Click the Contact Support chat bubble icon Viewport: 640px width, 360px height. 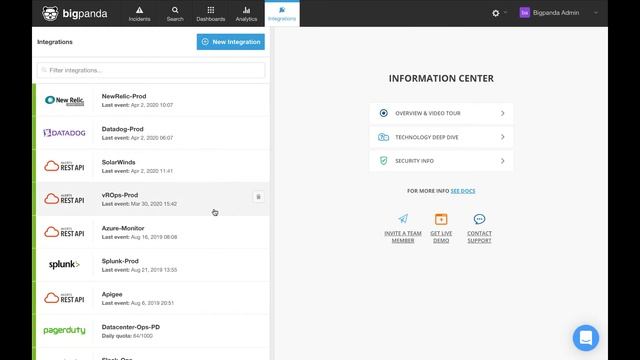(480, 219)
